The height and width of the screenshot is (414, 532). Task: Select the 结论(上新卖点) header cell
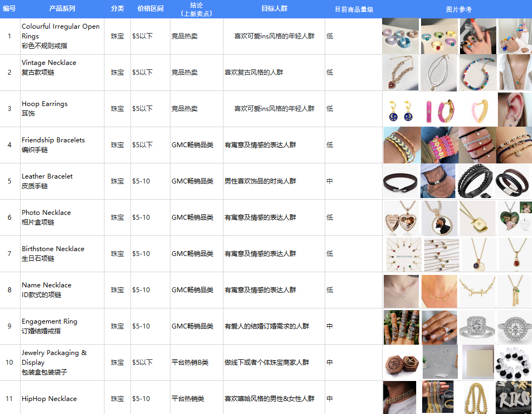pyautogui.click(x=196, y=9)
